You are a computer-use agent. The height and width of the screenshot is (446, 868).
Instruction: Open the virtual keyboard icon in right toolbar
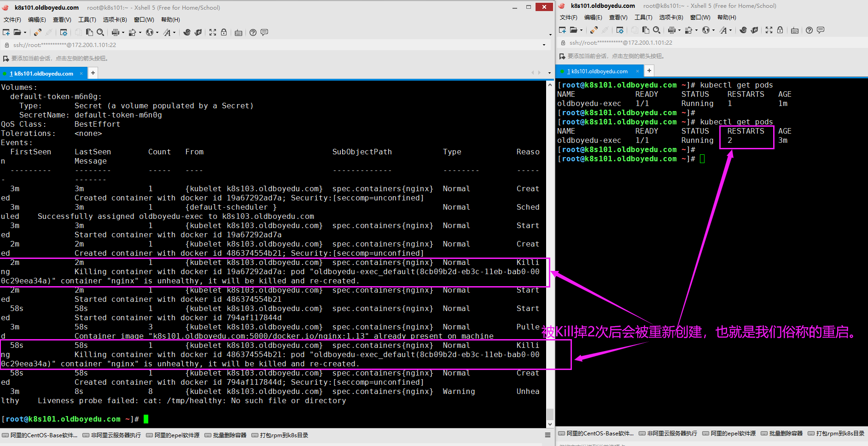(x=794, y=30)
